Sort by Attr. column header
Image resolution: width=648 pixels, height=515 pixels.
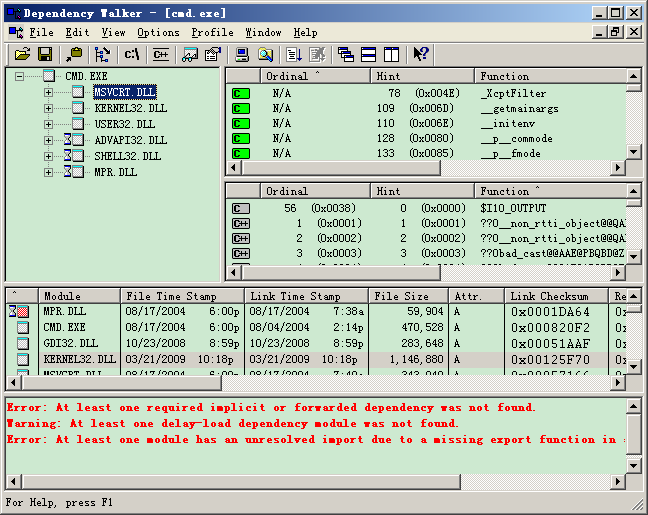[x=476, y=296]
